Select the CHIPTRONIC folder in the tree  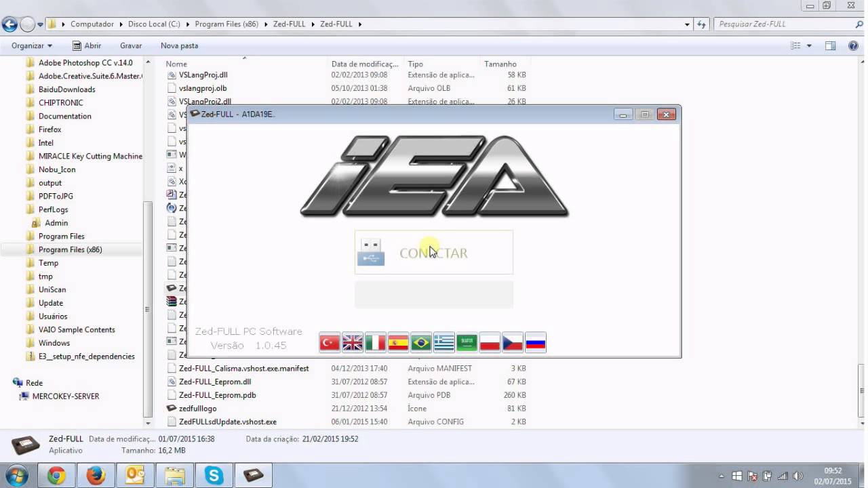(61, 102)
